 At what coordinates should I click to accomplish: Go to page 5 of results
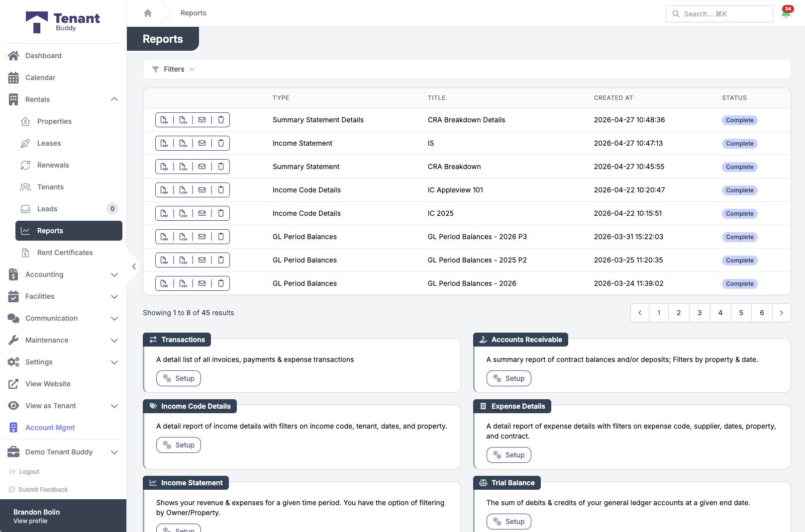(741, 313)
